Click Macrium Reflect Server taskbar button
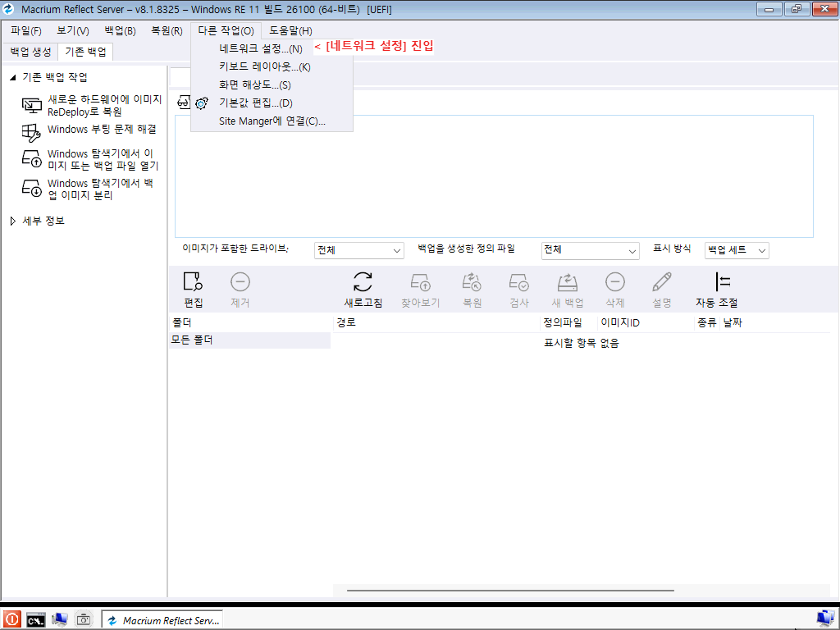 click(162, 620)
